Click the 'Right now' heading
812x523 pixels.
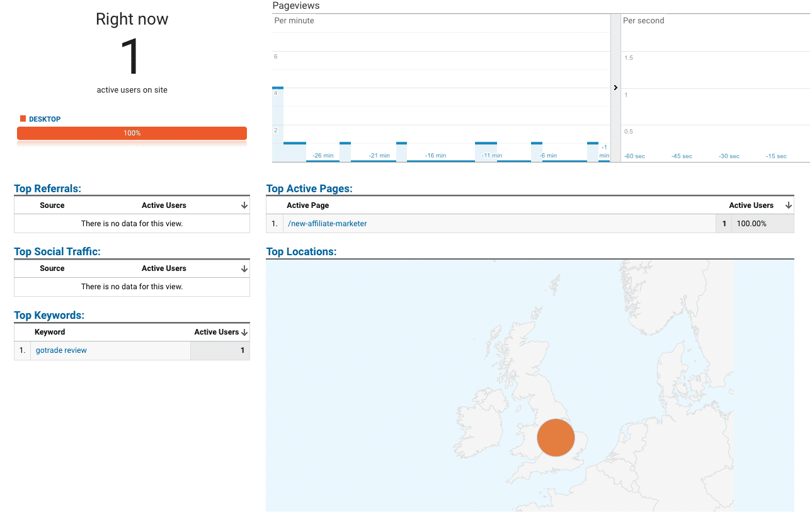[132, 19]
